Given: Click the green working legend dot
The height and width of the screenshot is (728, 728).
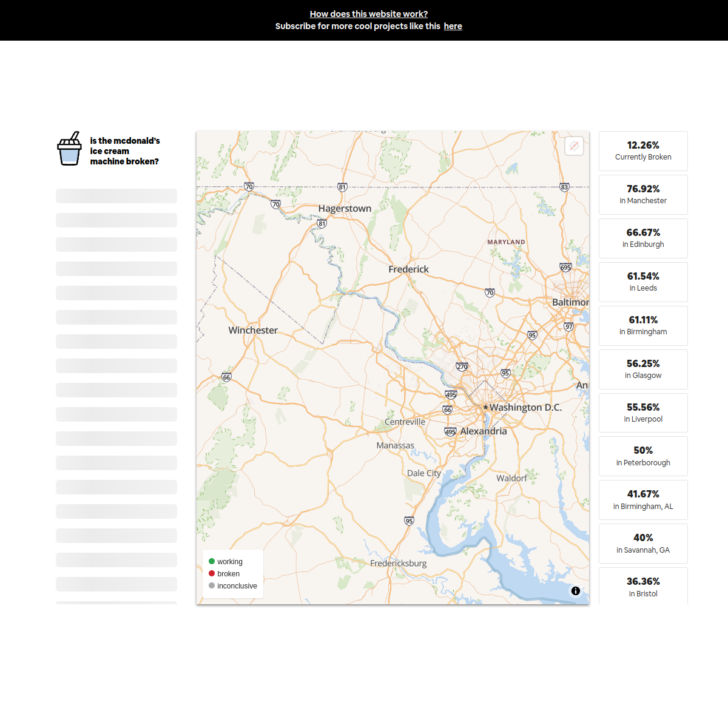Looking at the screenshot, I should pos(212,561).
